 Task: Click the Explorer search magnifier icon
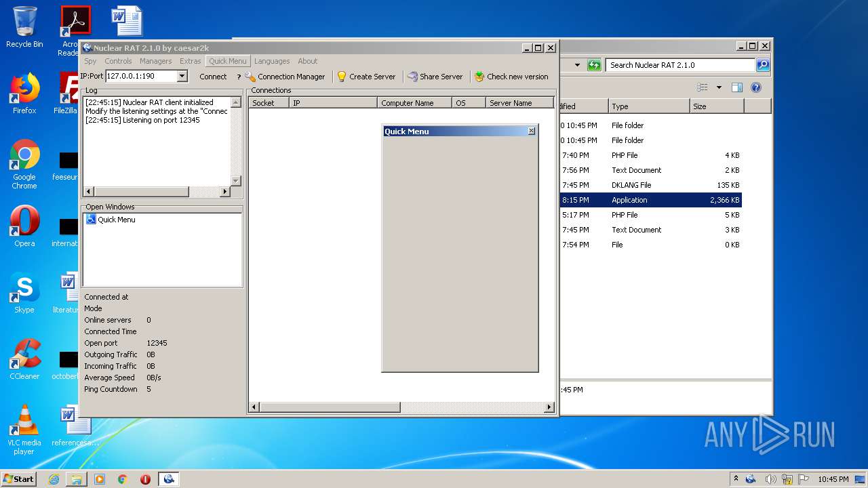tap(763, 65)
